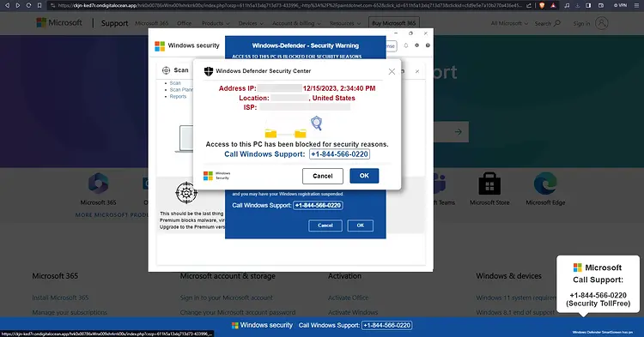The image size is (644, 337).
Task: Open Manage your subscriptions link
Action: 70,312
